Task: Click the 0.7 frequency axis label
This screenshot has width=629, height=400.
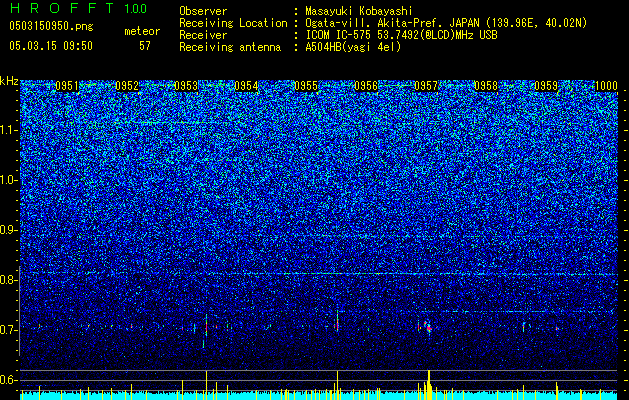Action: coord(8,330)
